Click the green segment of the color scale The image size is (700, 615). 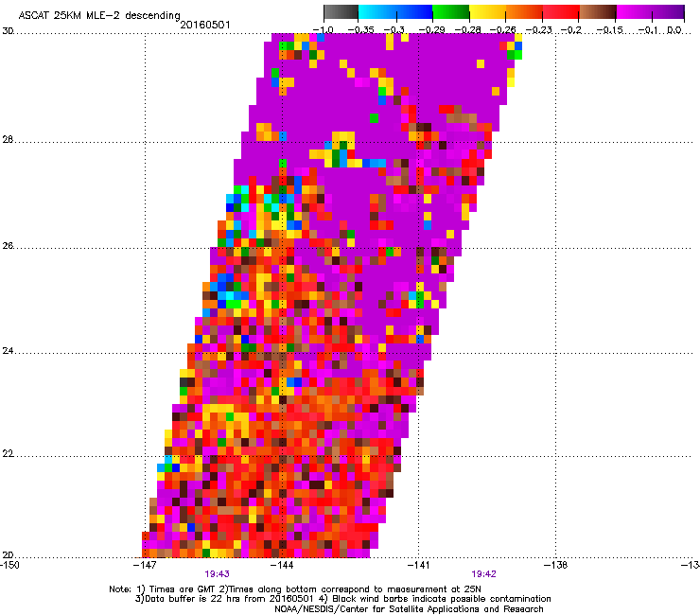451,11
